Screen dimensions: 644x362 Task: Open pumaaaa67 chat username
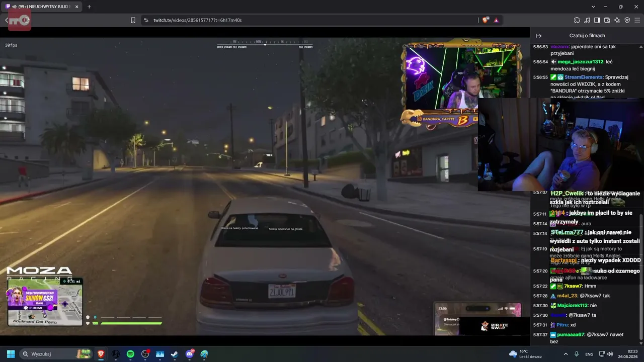tap(571, 335)
